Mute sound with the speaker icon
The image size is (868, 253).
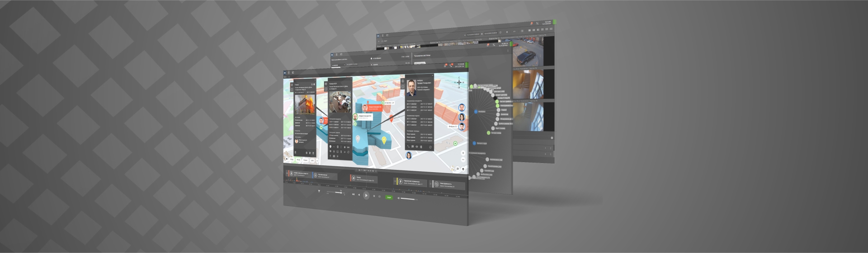398,198
